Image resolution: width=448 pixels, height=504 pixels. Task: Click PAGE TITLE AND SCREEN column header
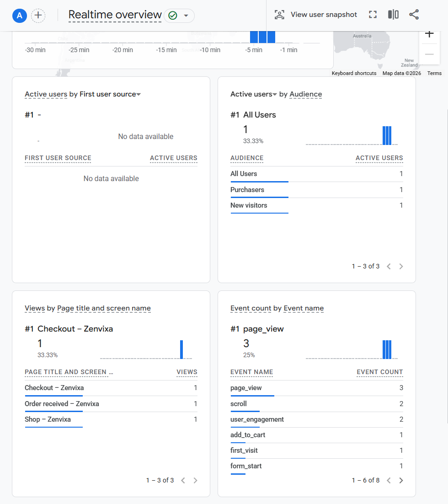[x=69, y=372]
